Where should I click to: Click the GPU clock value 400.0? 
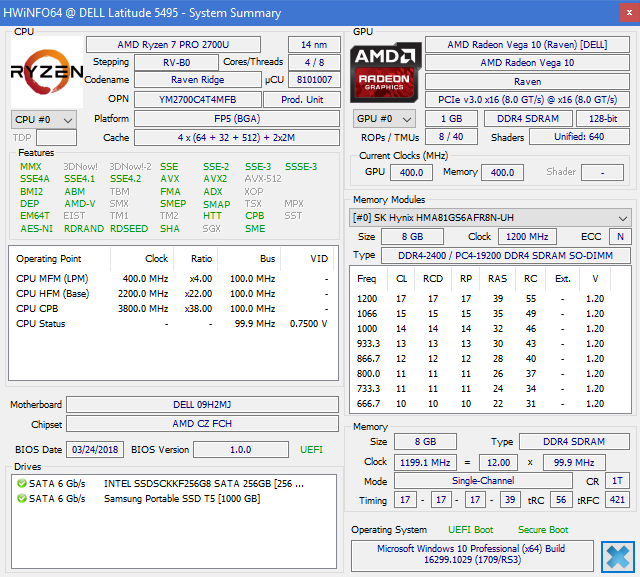pos(411,172)
